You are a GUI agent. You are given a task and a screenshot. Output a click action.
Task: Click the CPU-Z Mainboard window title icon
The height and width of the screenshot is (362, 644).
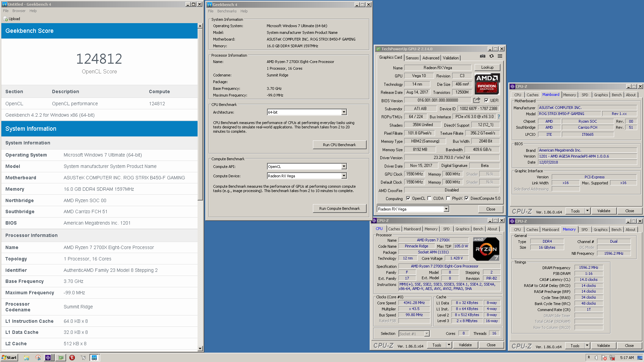[512, 86]
